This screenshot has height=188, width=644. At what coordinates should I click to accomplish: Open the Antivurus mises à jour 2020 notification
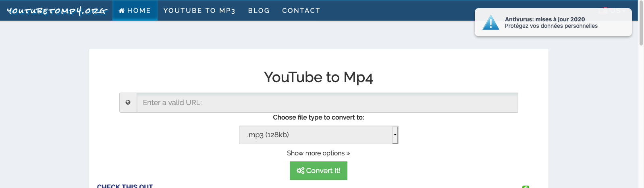coord(551,23)
